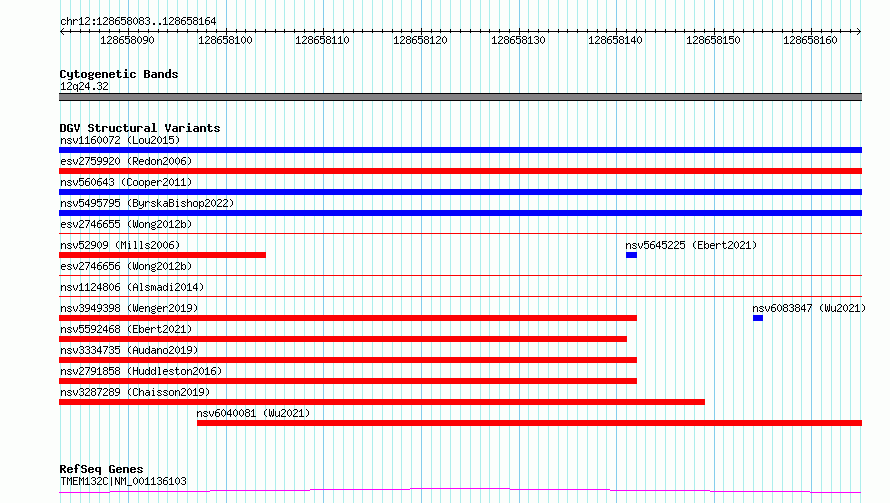Open the Cytogenetic Bands track heading
Image resolution: width=890 pixels, height=503 pixels.
coord(119,74)
